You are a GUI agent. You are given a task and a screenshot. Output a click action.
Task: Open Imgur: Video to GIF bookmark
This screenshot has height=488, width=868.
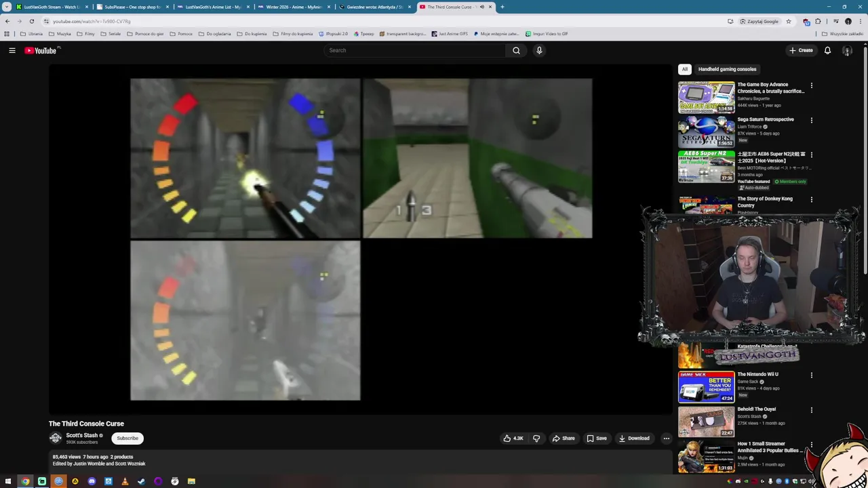tap(547, 34)
